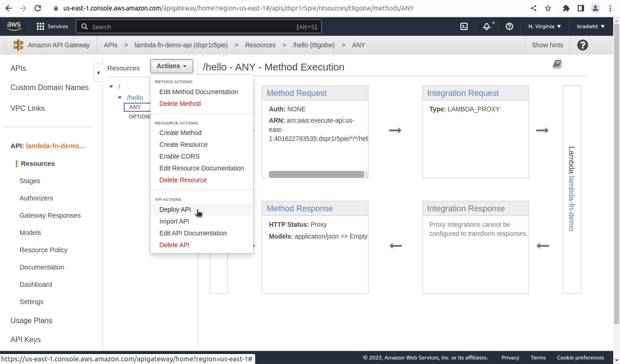Open Usage Plans in the sidebar
Screen dimensions: 620x364
31,321
